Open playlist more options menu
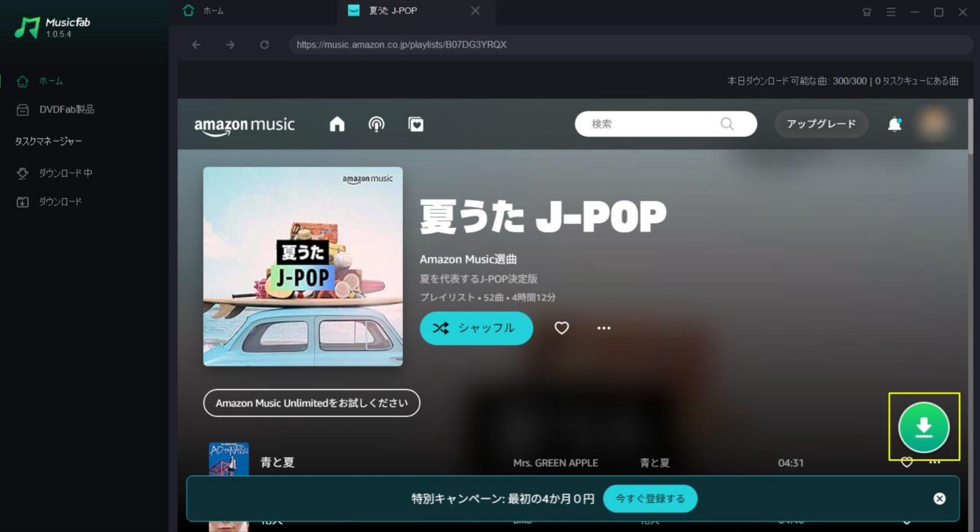The image size is (980, 532). [604, 328]
